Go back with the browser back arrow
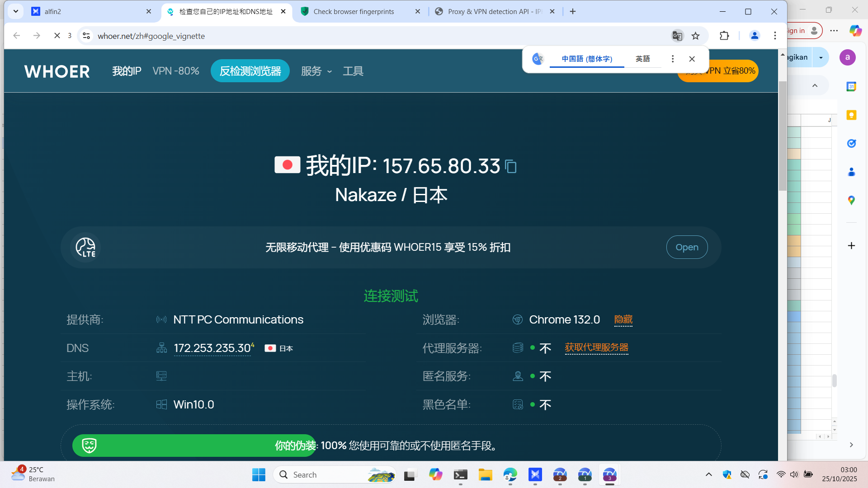Image resolution: width=868 pixels, height=488 pixels. (x=17, y=36)
